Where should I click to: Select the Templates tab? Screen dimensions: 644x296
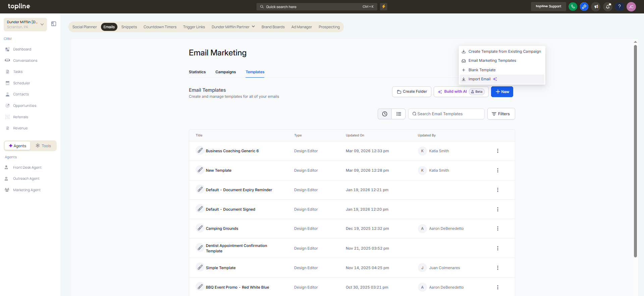(x=255, y=72)
